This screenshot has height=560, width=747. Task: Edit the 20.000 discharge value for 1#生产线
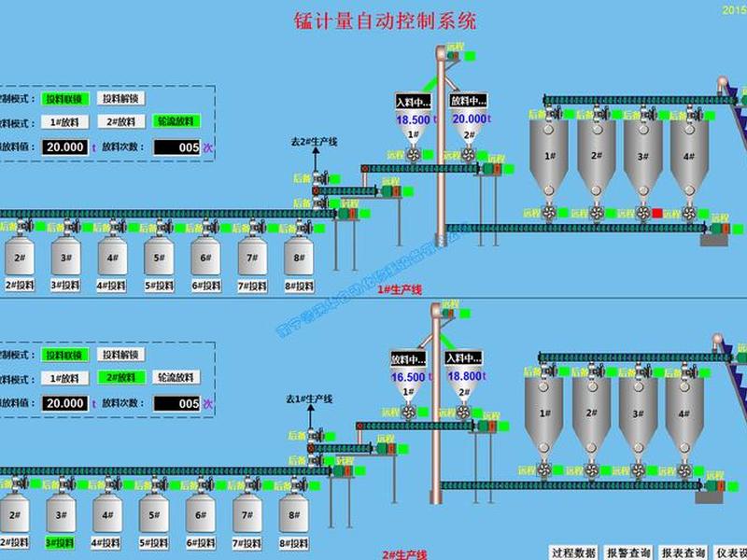click(x=65, y=147)
